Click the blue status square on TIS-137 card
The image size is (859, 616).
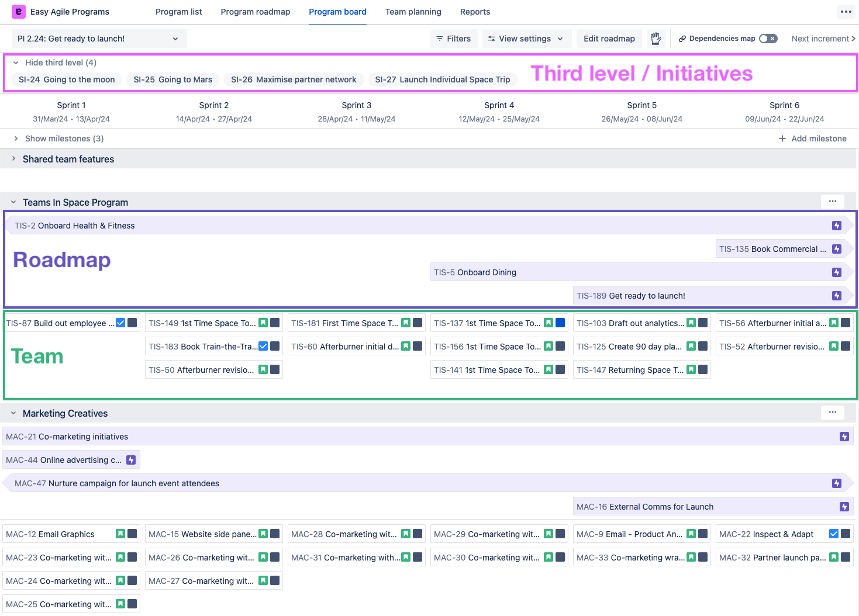(x=560, y=323)
